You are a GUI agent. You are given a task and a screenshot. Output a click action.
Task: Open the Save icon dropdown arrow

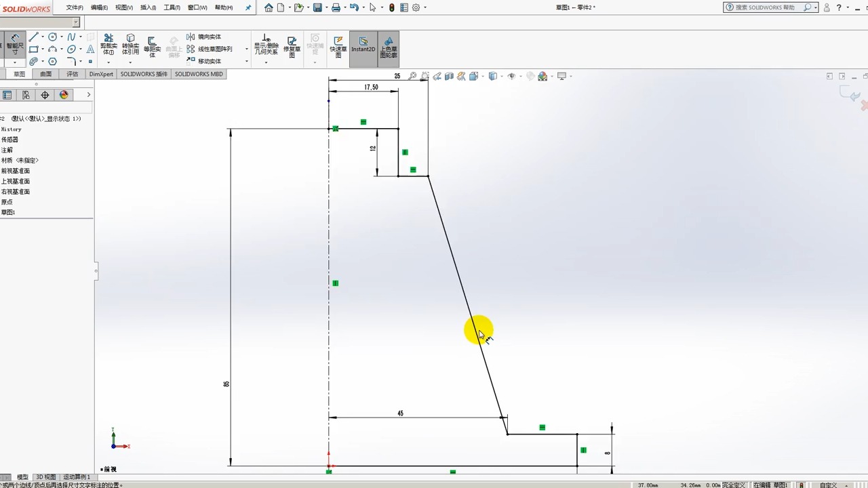tap(325, 7)
